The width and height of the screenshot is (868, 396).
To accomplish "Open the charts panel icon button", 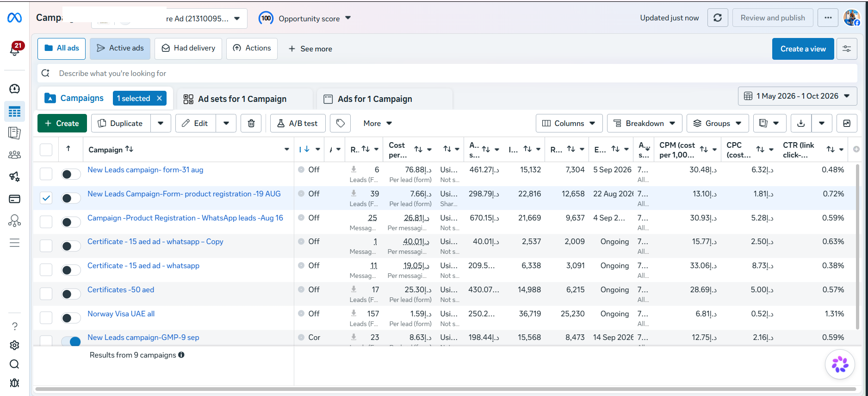I will point(847,123).
